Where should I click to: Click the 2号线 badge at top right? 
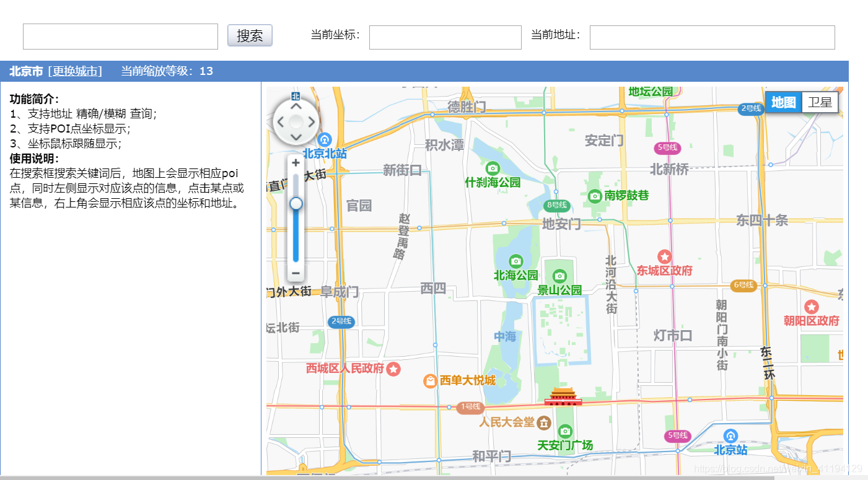click(x=750, y=108)
